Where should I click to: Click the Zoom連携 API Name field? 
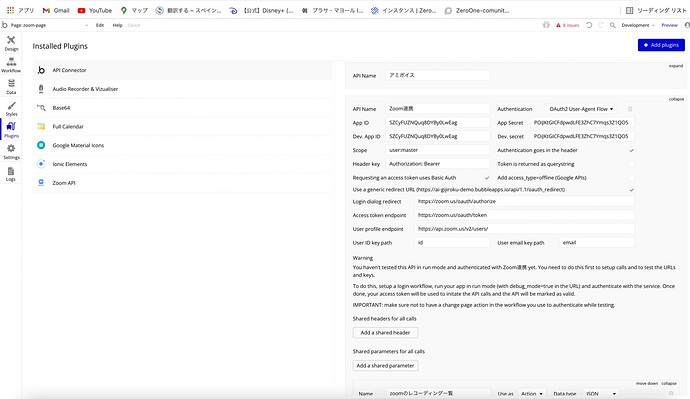438,109
